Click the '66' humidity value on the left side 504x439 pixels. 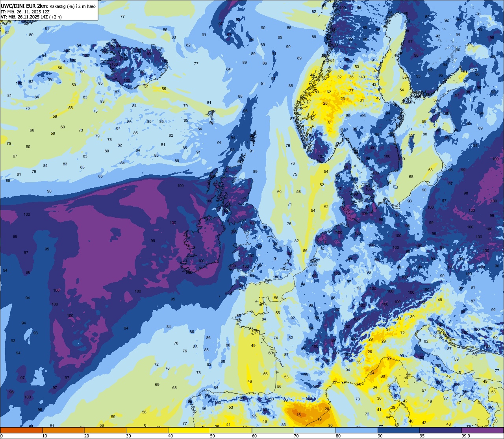[32, 130]
